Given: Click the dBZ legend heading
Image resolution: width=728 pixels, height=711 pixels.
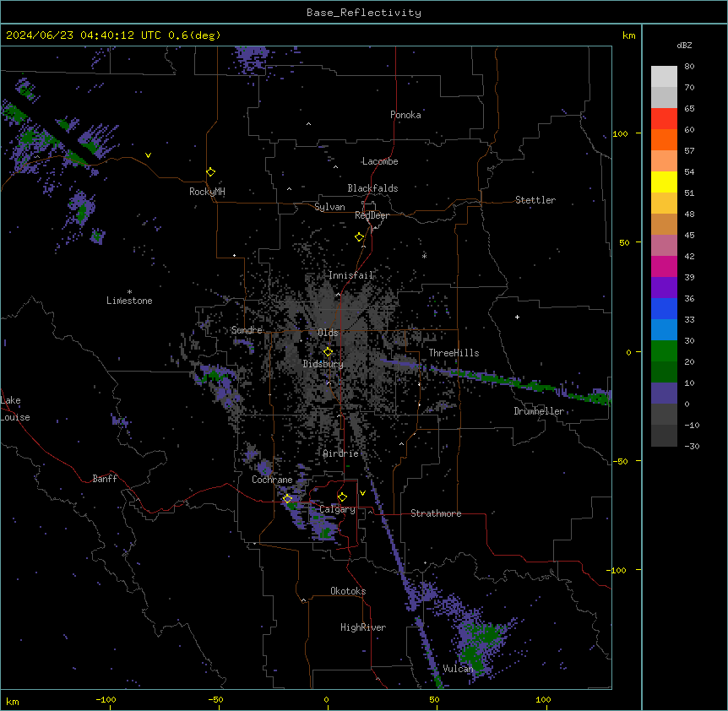Looking at the screenshot, I should 684,45.
